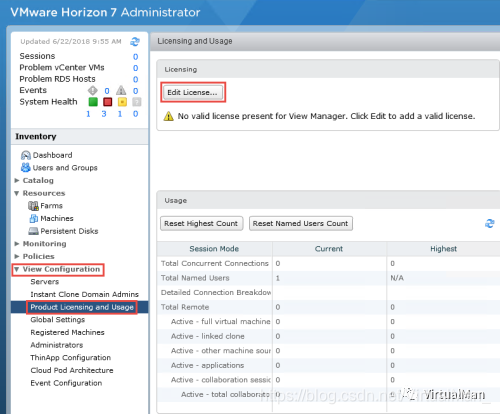Viewport: 500px width, 414px height.
Task: Click the Events error diamond icon
Action: coord(93,90)
